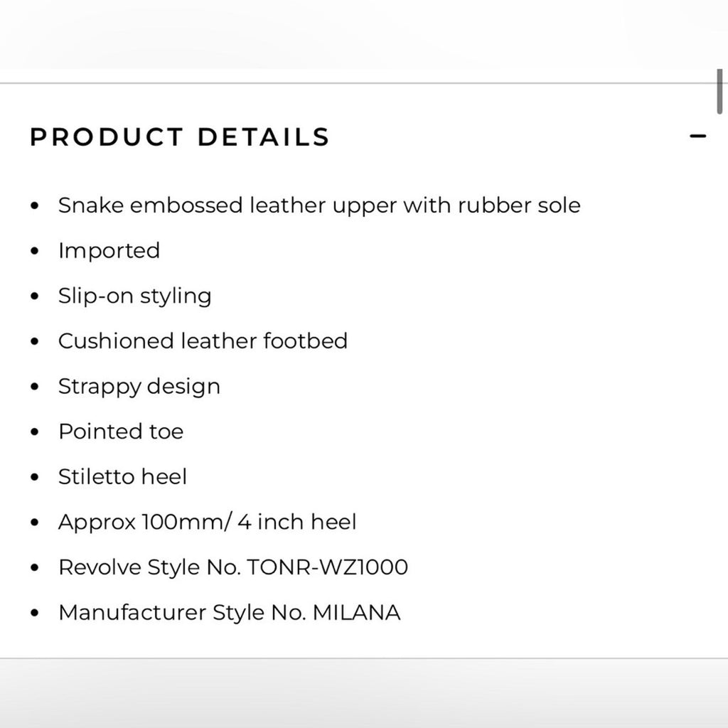The height and width of the screenshot is (728, 728).
Task: Click the bullet beside "Strappy design"
Action: 35,387
